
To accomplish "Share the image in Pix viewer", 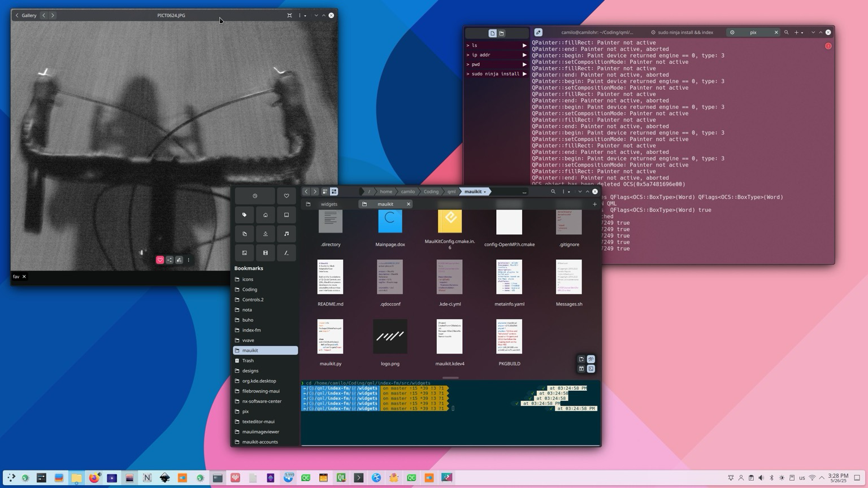I will click(x=170, y=260).
